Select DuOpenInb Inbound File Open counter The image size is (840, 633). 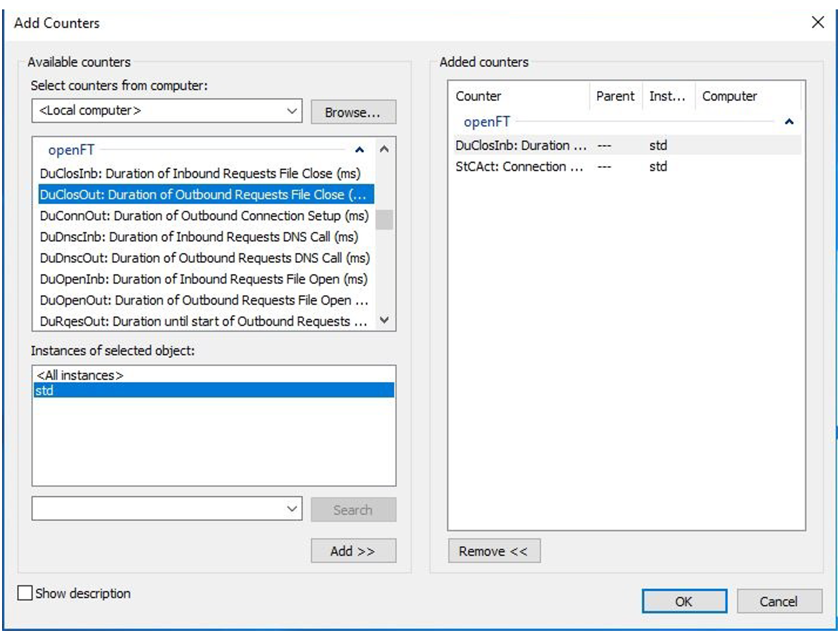pyautogui.click(x=204, y=279)
